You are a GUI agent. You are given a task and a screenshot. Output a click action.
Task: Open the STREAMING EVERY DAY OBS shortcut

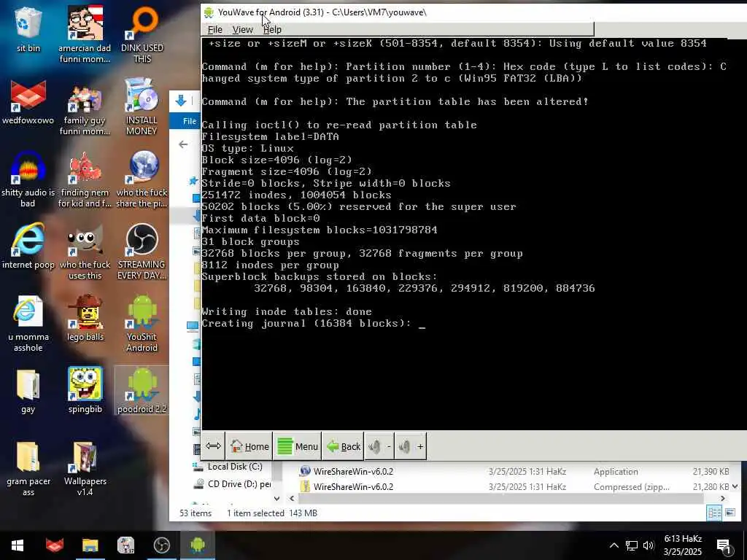[x=142, y=252]
